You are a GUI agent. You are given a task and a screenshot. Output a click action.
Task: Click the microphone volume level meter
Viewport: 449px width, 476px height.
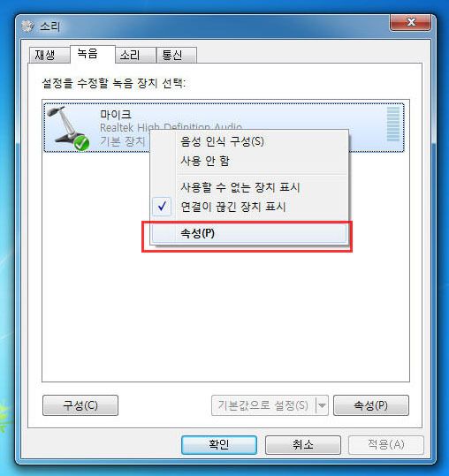click(x=393, y=125)
